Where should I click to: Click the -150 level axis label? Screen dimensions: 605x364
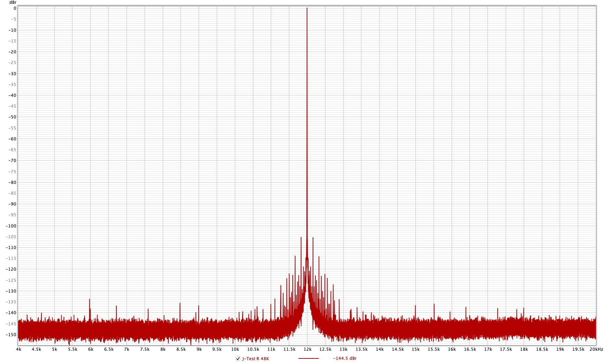pyautogui.click(x=11, y=334)
